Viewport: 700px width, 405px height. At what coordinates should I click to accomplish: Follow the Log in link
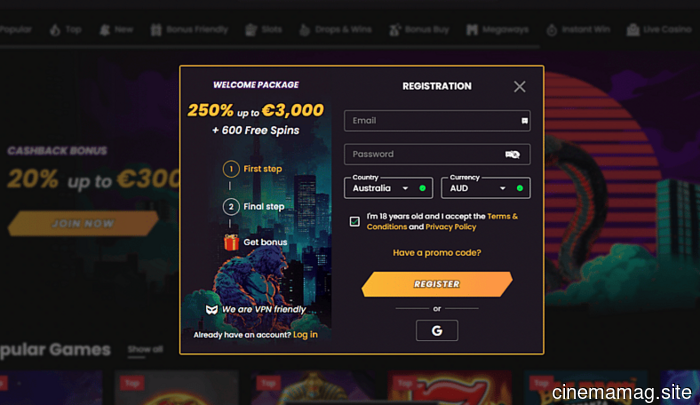point(305,334)
